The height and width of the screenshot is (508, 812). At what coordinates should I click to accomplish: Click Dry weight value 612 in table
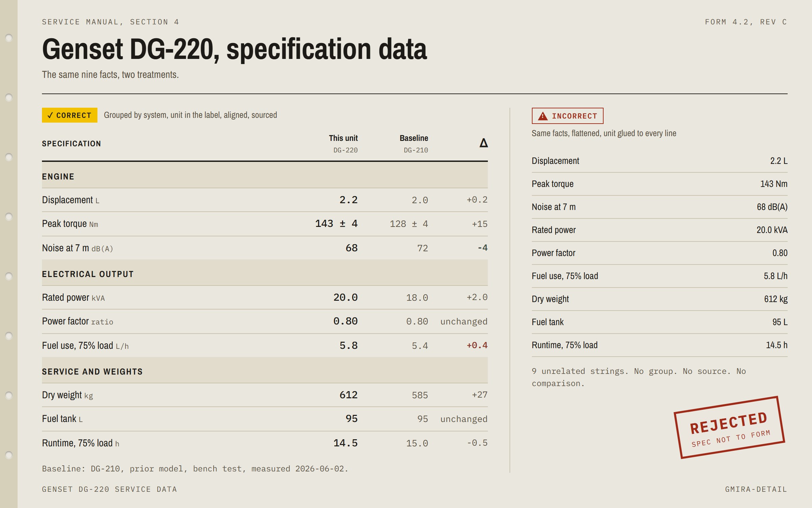(348, 395)
